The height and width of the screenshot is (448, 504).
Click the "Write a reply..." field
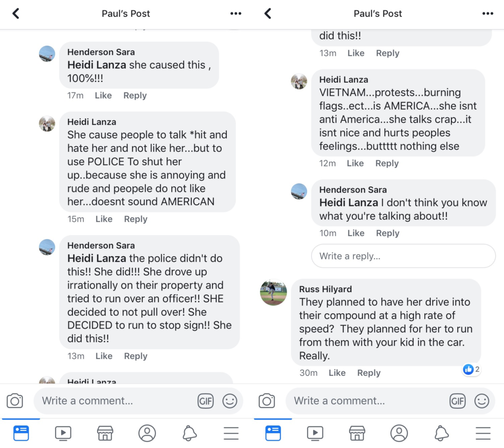coord(403,256)
